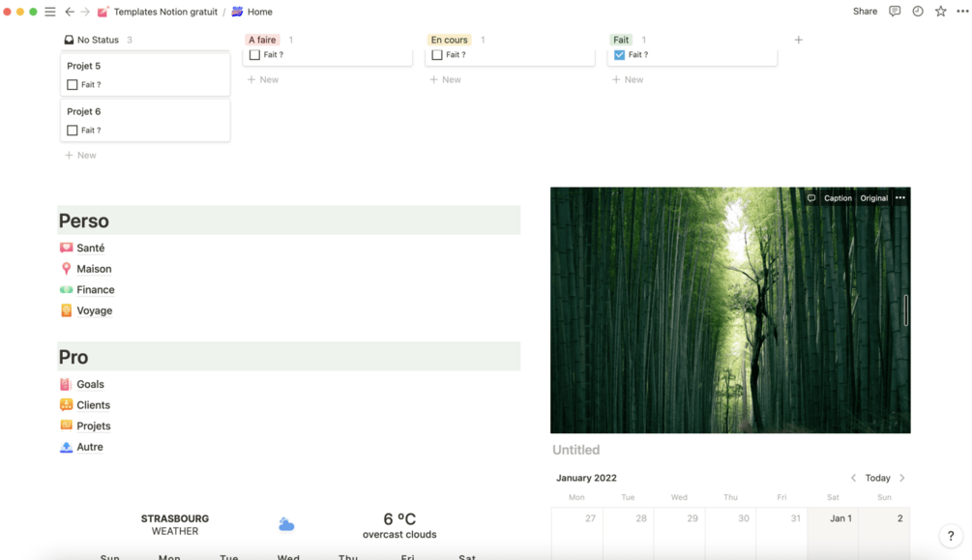Image resolution: width=972 pixels, height=560 pixels.
Task: Open page updates clock icon
Action: coord(918,12)
